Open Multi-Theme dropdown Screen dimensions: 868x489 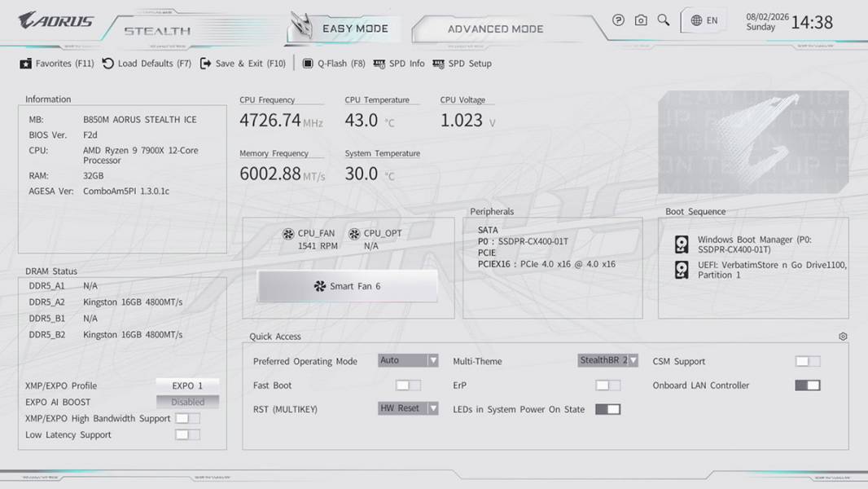tap(607, 360)
